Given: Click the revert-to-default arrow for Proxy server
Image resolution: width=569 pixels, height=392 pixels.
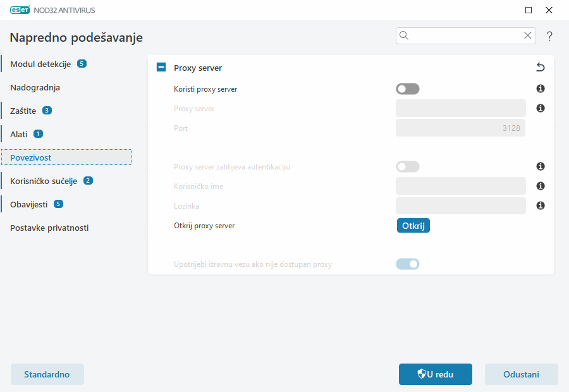Looking at the screenshot, I should (541, 67).
